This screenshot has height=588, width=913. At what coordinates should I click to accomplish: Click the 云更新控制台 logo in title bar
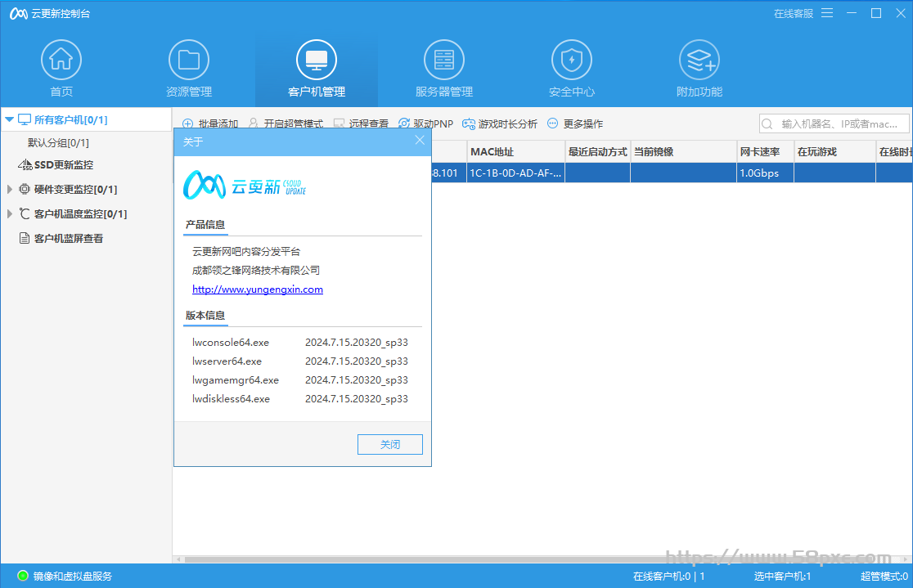pyautogui.click(x=19, y=13)
